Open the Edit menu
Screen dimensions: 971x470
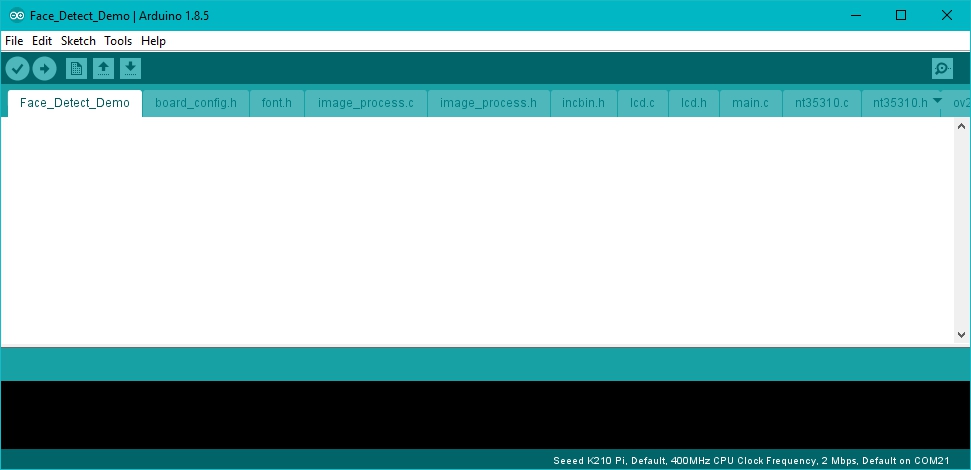pyautogui.click(x=42, y=41)
